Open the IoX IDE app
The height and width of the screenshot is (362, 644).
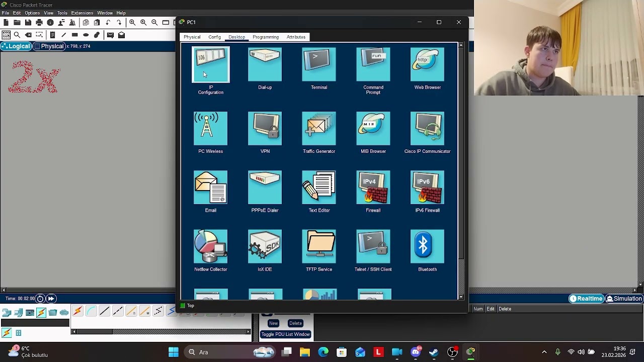click(x=265, y=246)
